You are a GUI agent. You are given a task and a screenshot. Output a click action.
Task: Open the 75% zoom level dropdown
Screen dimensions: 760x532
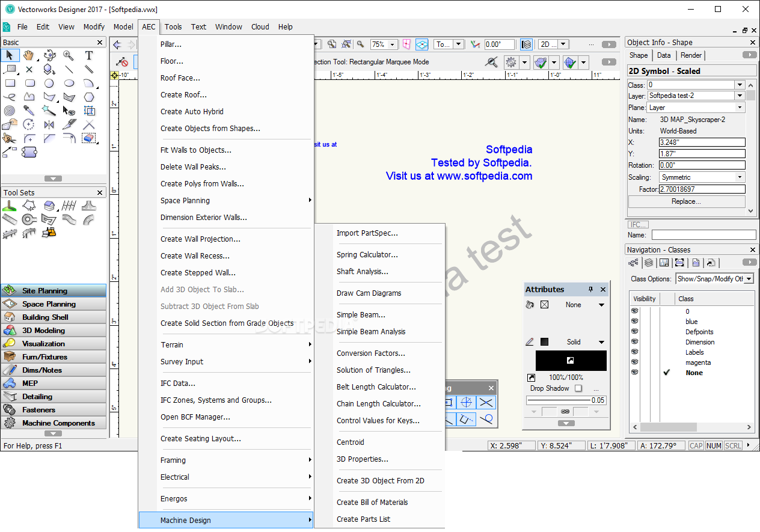[x=392, y=44]
